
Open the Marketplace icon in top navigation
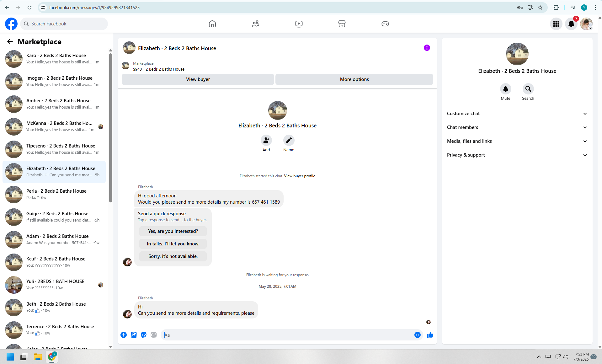tap(342, 24)
